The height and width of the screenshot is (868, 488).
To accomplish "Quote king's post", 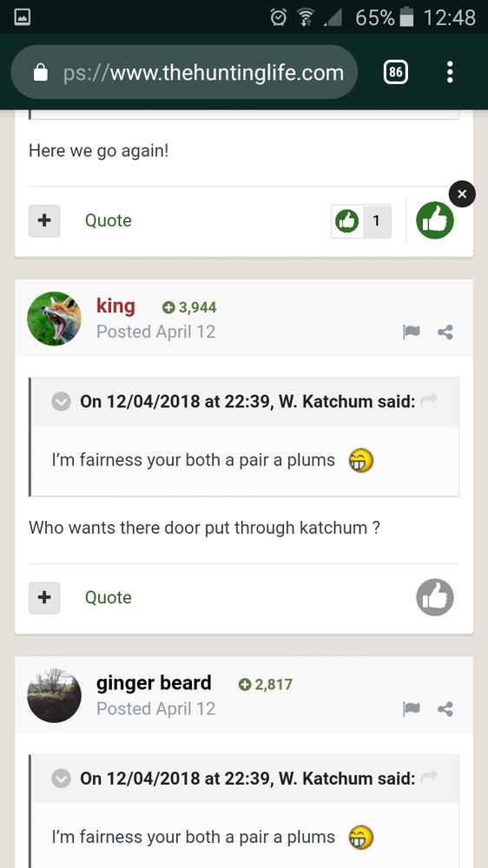I will point(108,597).
